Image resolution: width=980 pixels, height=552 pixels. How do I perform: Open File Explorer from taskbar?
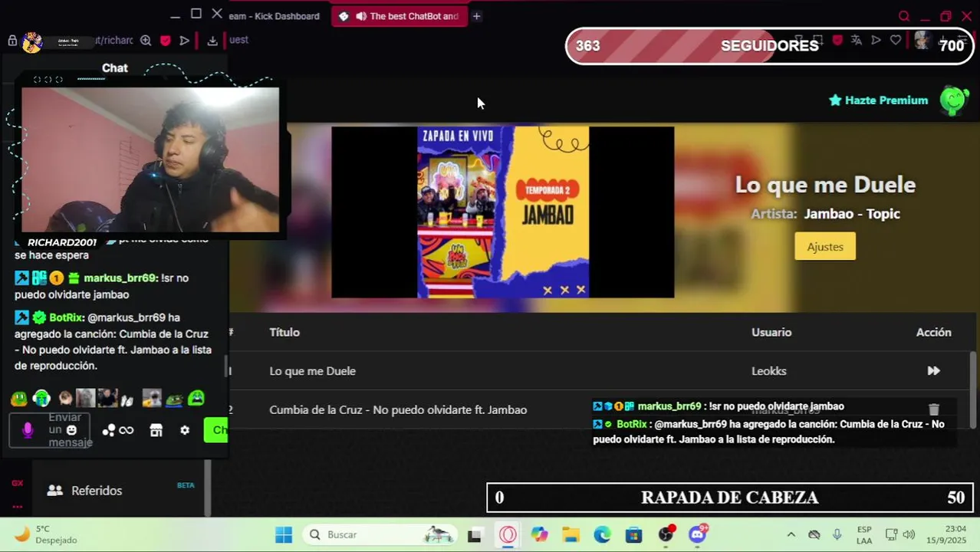pyautogui.click(x=571, y=535)
